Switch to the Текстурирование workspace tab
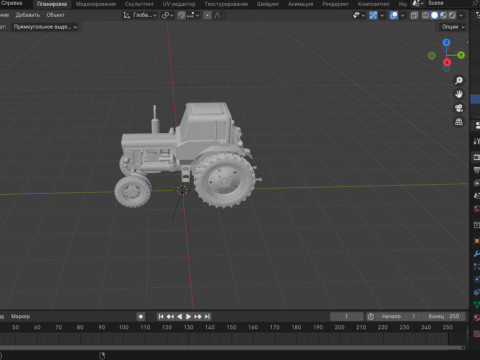The height and width of the screenshot is (360, 480). pos(226,4)
